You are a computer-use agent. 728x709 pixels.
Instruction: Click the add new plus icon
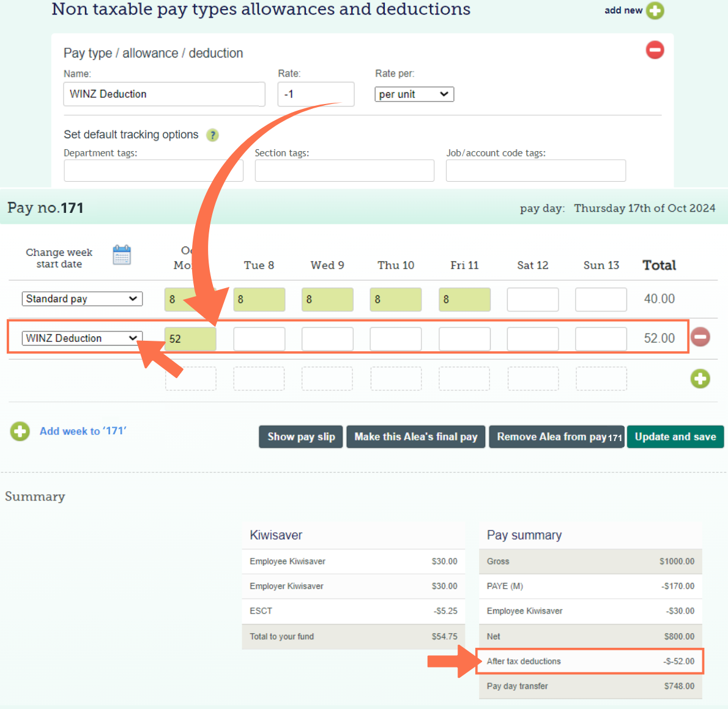coord(655,10)
